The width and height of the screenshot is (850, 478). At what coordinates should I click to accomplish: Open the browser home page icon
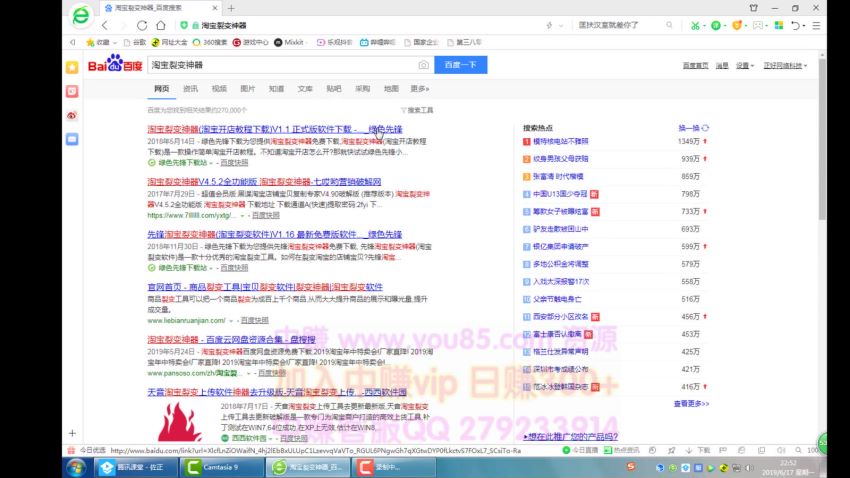tap(161, 25)
